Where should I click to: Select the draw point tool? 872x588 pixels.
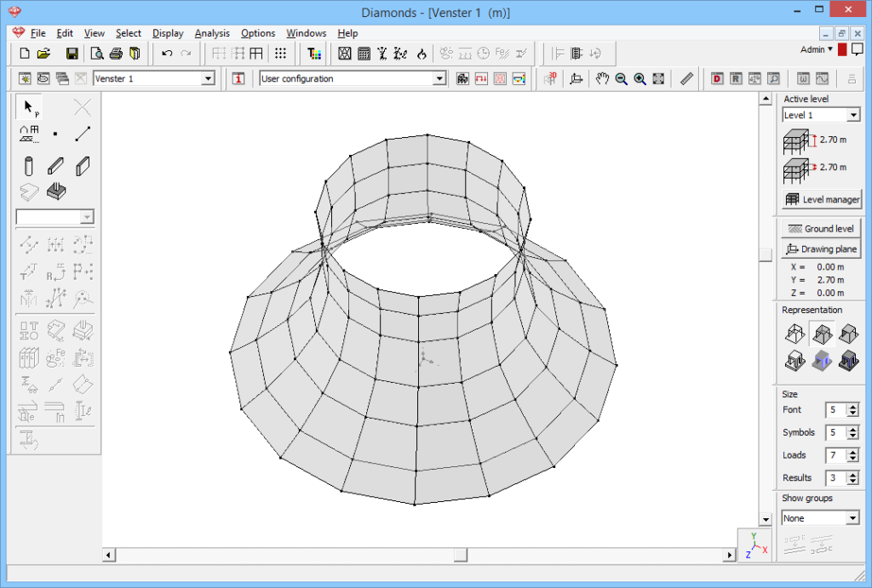55,134
